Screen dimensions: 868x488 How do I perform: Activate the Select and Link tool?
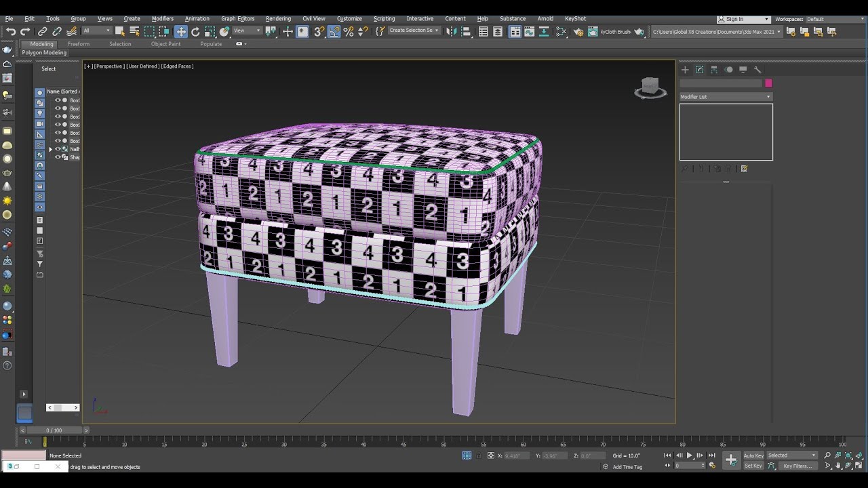[x=43, y=31]
